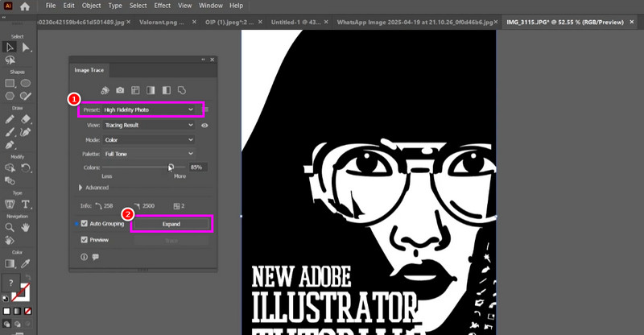The image size is (644, 335).
Task: Open the manage presets menu icon
Action: tap(207, 110)
